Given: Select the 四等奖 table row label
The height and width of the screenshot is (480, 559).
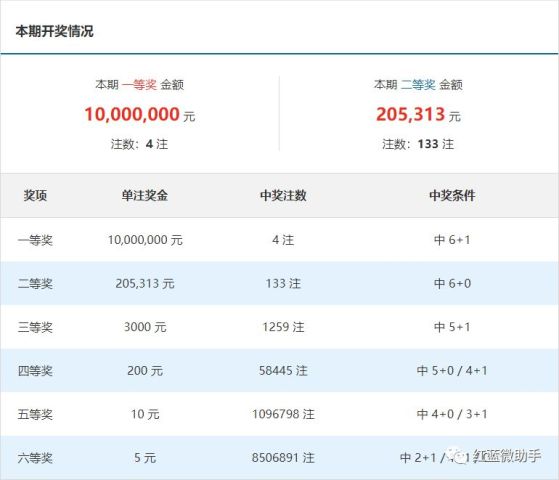Looking at the screenshot, I should [35, 371].
